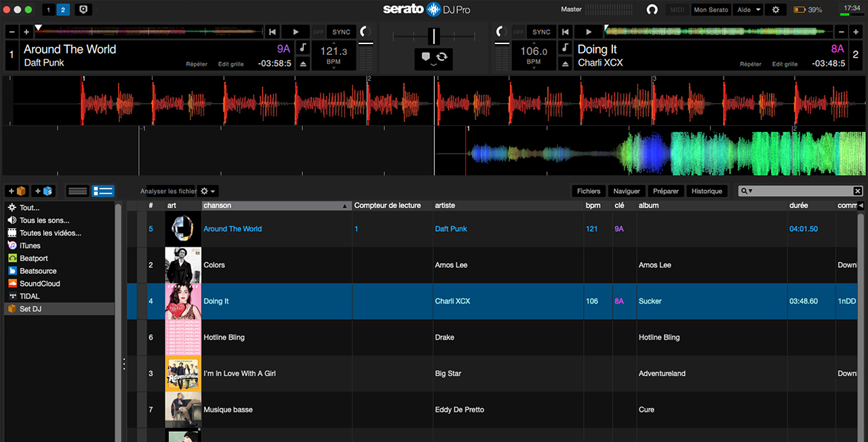Open the Beatport streaming source
Viewport: 868px width, 442px height.
pyautogui.click(x=34, y=258)
